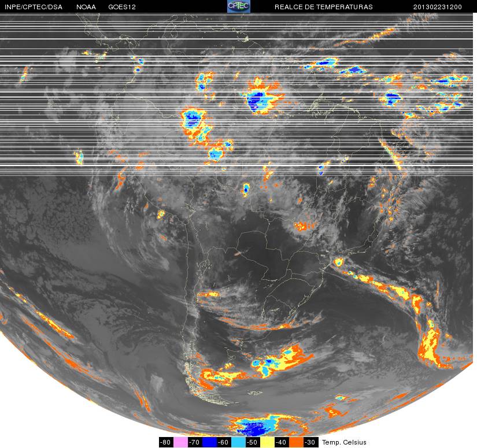Viewport: 477px width, 448px height.
Task: Click the -40 legend value
Action: tap(282, 442)
